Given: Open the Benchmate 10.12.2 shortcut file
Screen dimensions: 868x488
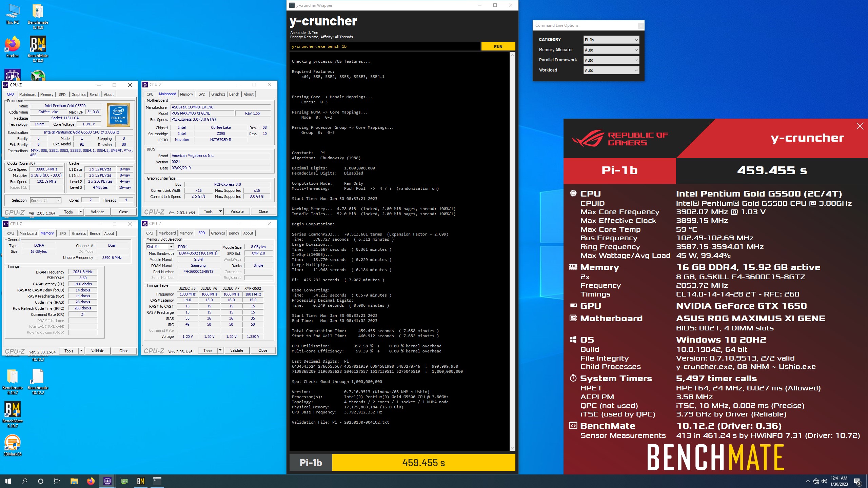Looking at the screenshot, I should point(38,381).
